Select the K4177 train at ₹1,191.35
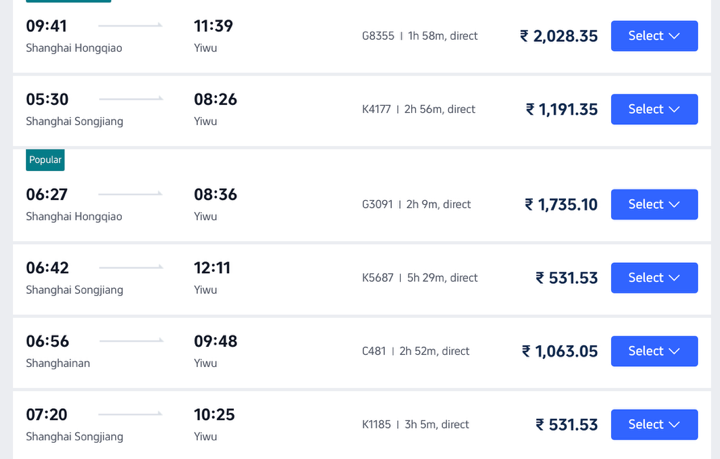 [654, 109]
